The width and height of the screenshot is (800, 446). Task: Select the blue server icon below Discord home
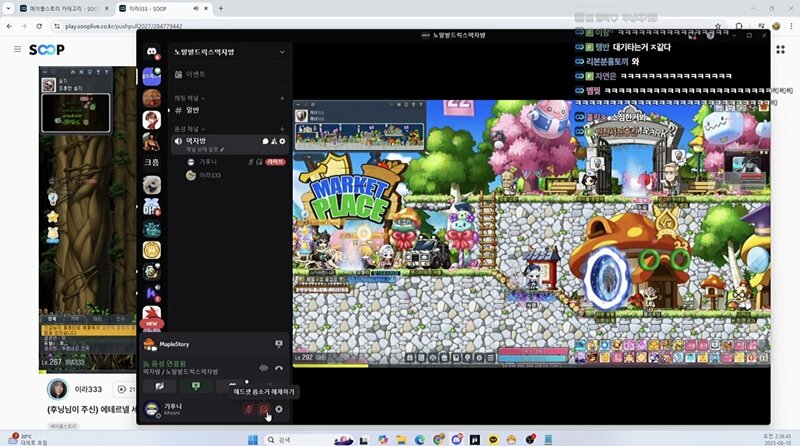pyautogui.click(x=152, y=77)
